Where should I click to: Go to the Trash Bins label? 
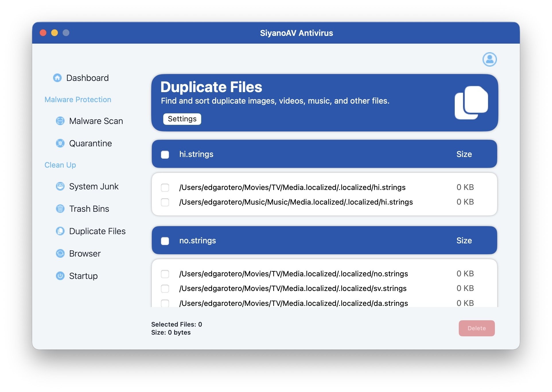[x=89, y=209]
